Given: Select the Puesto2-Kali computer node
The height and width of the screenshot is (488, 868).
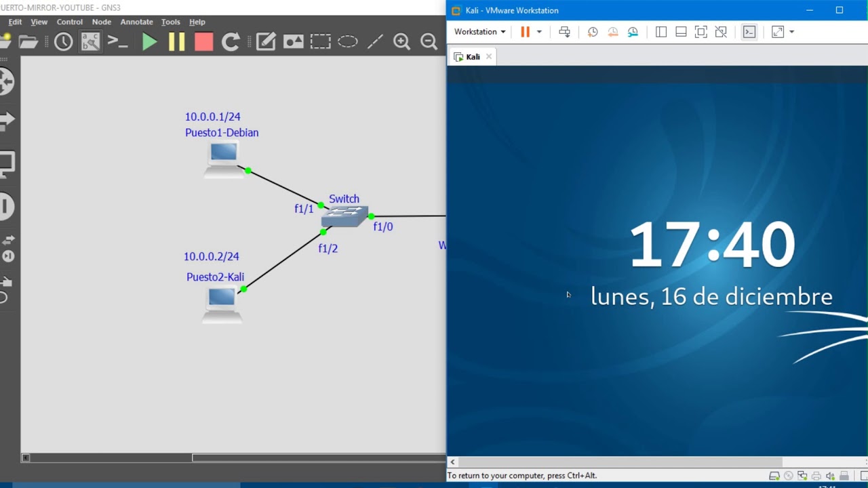Looking at the screenshot, I should coord(222,304).
